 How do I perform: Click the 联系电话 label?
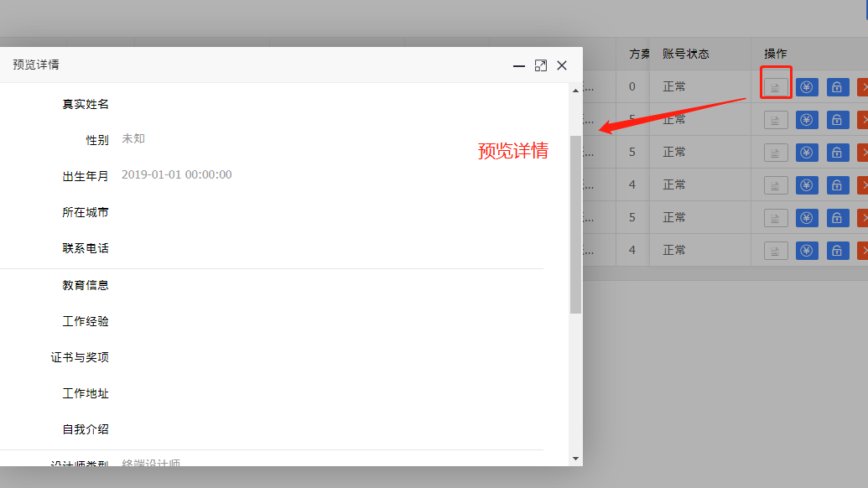(86, 248)
